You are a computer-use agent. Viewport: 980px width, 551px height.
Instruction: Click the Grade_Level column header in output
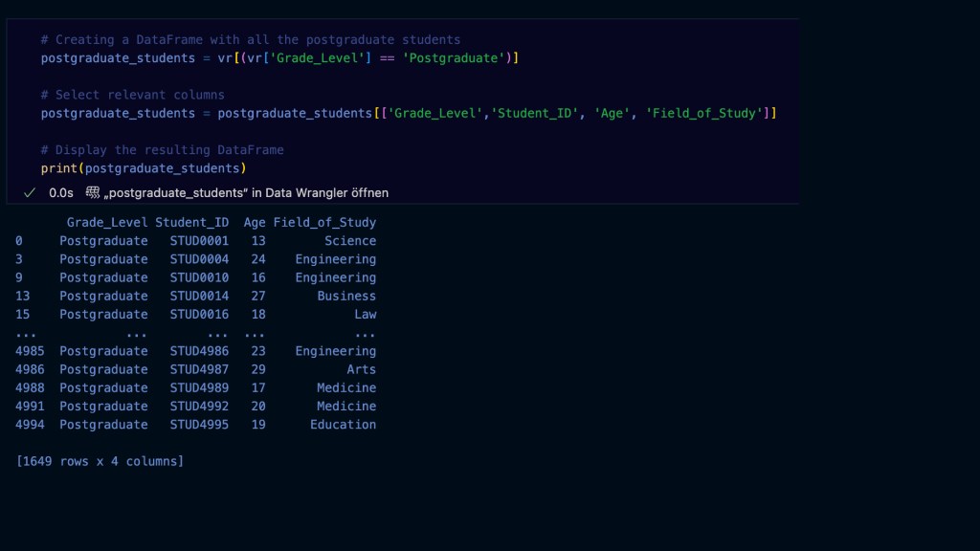107,223
